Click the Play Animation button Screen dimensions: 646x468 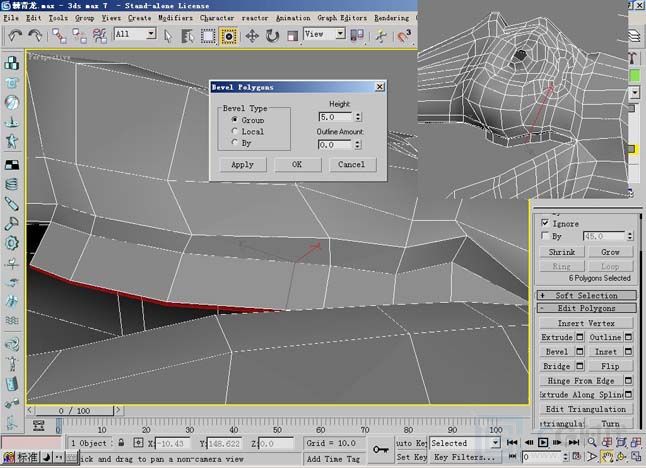click(x=543, y=442)
